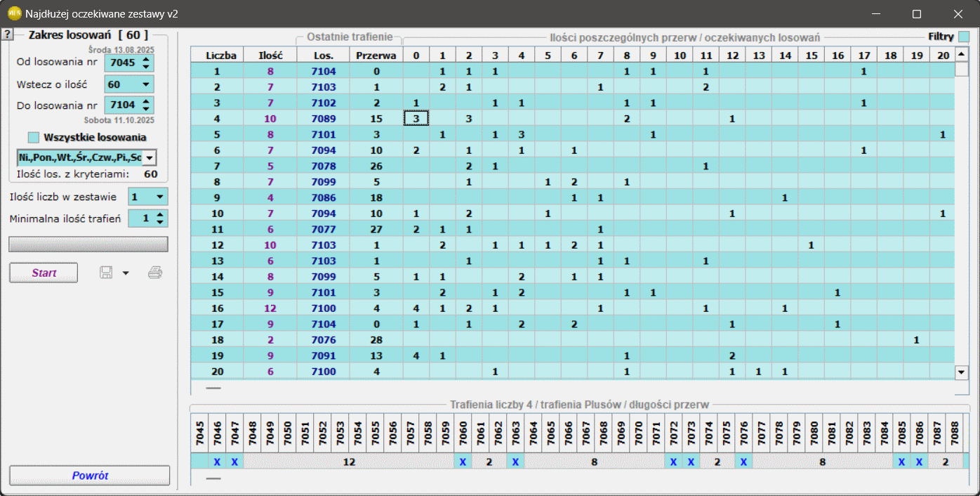
Task: Click the progress bar below settings
Action: [x=88, y=244]
